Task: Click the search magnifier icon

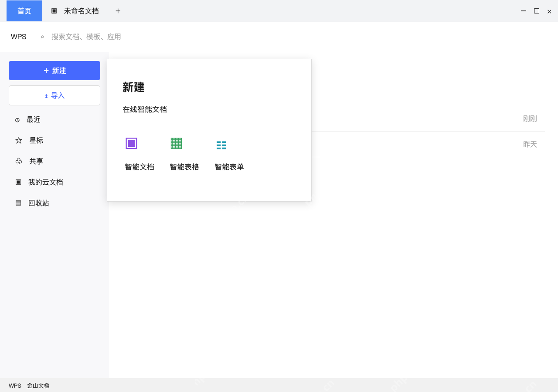Action: pyautogui.click(x=42, y=37)
